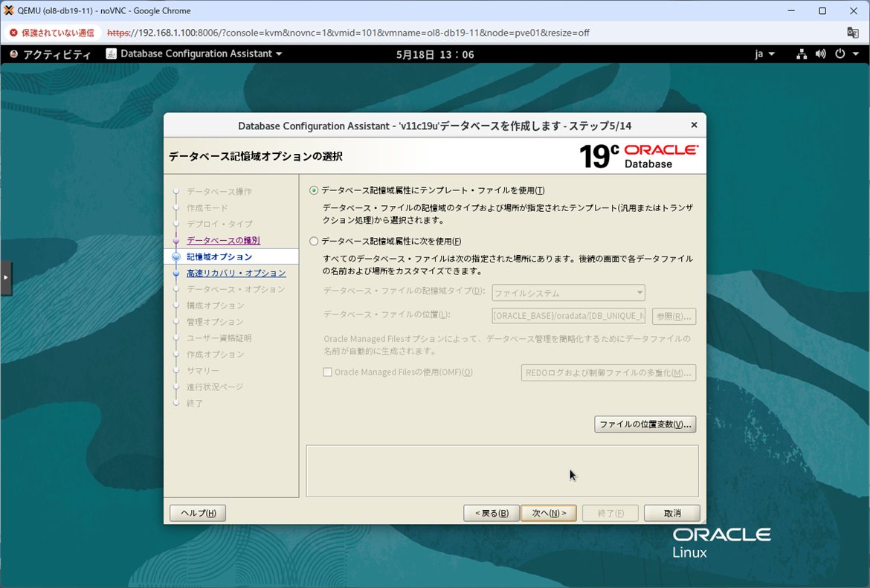Click the database file location input field
This screenshot has height=588, width=870.
[568, 316]
